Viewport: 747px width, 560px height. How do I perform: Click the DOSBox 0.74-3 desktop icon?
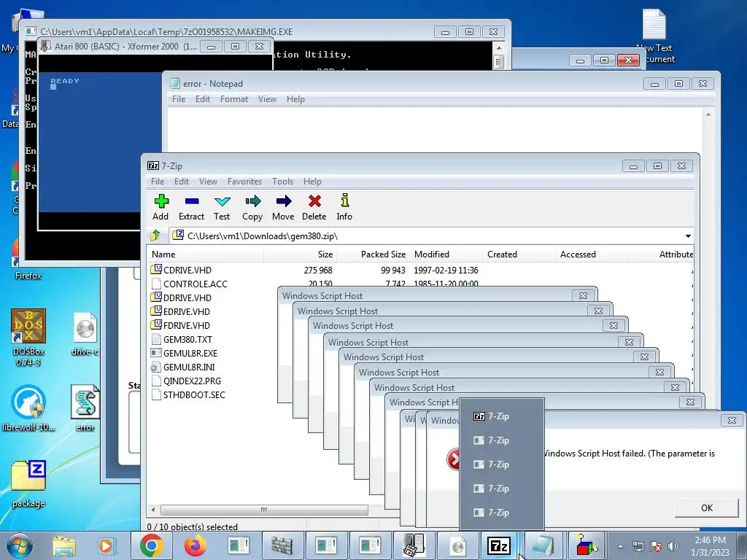(x=28, y=337)
